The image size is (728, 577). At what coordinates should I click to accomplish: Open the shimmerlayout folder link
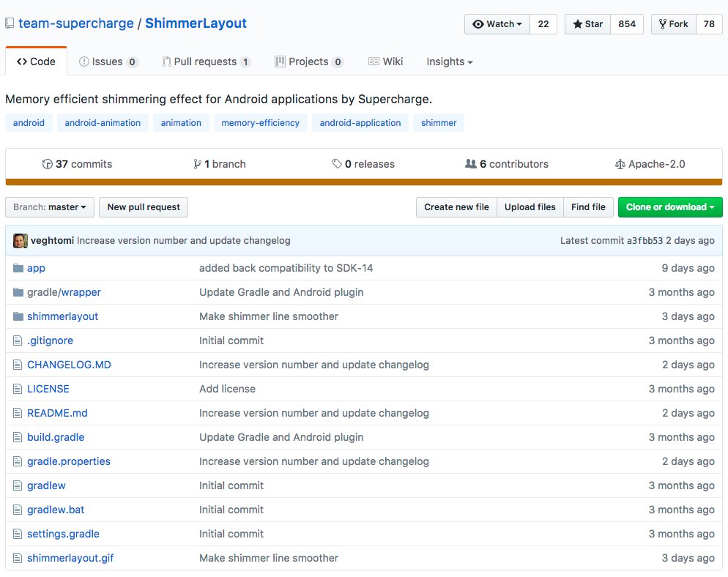coord(63,316)
